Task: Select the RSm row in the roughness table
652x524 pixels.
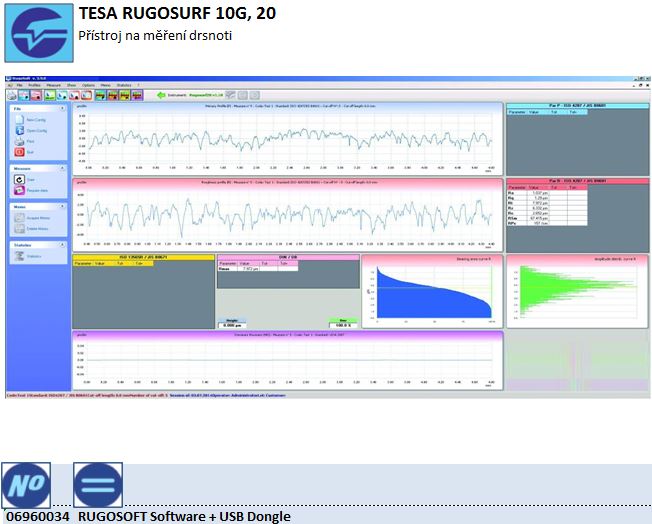Action: click(x=547, y=218)
